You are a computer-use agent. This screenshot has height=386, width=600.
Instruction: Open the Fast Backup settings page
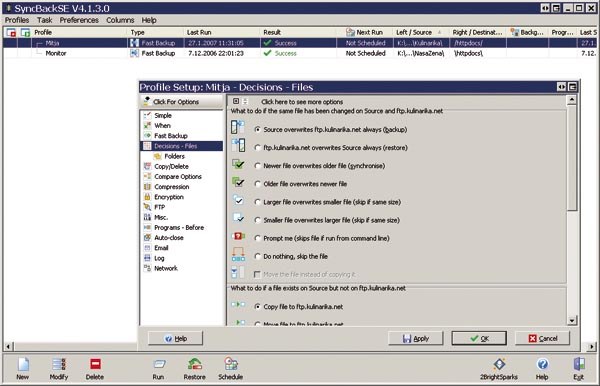click(x=171, y=136)
